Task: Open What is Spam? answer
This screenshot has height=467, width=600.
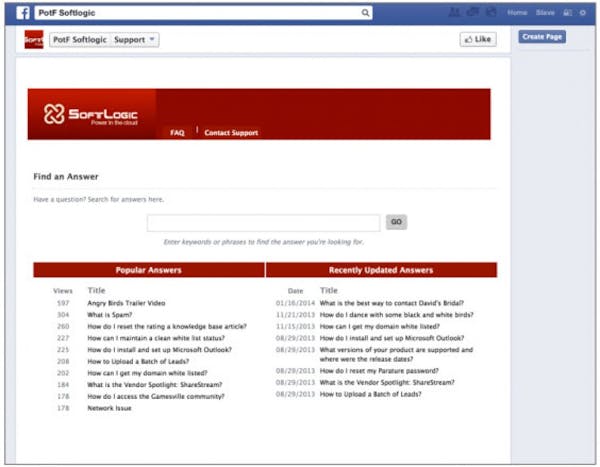Action: click(x=110, y=315)
